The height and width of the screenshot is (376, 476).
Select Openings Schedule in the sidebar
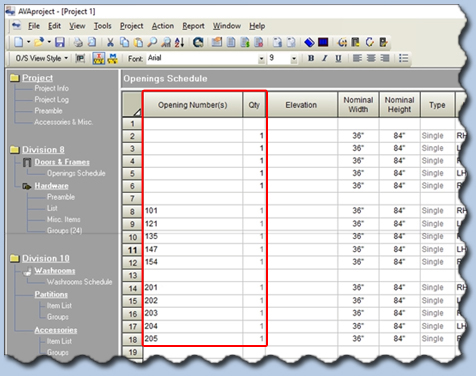(76, 173)
